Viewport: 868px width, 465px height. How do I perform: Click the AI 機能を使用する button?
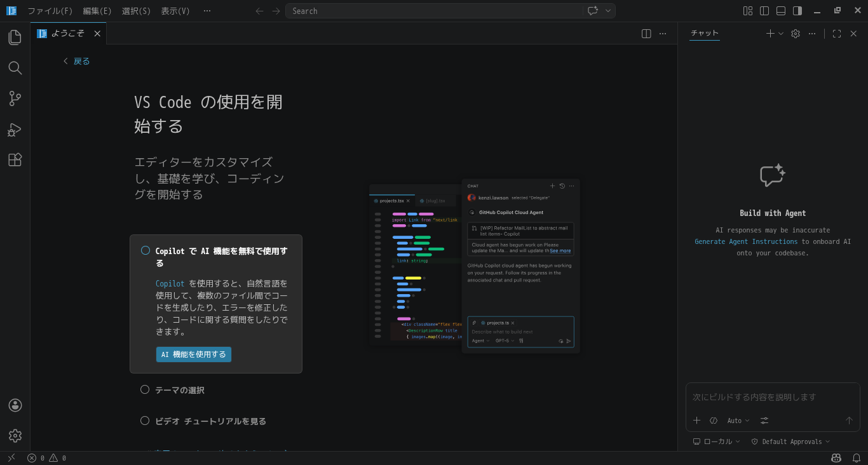tap(194, 354)
